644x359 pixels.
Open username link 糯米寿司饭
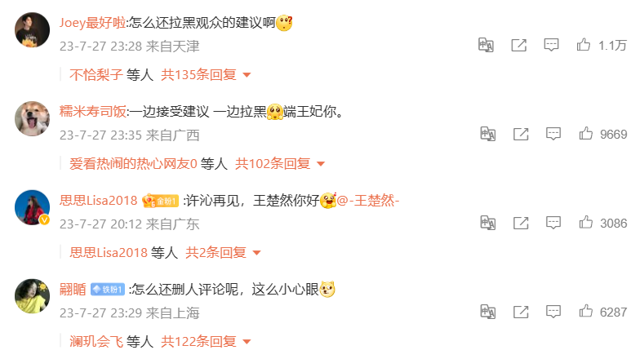pyautogui.click(x=93, y=111)
